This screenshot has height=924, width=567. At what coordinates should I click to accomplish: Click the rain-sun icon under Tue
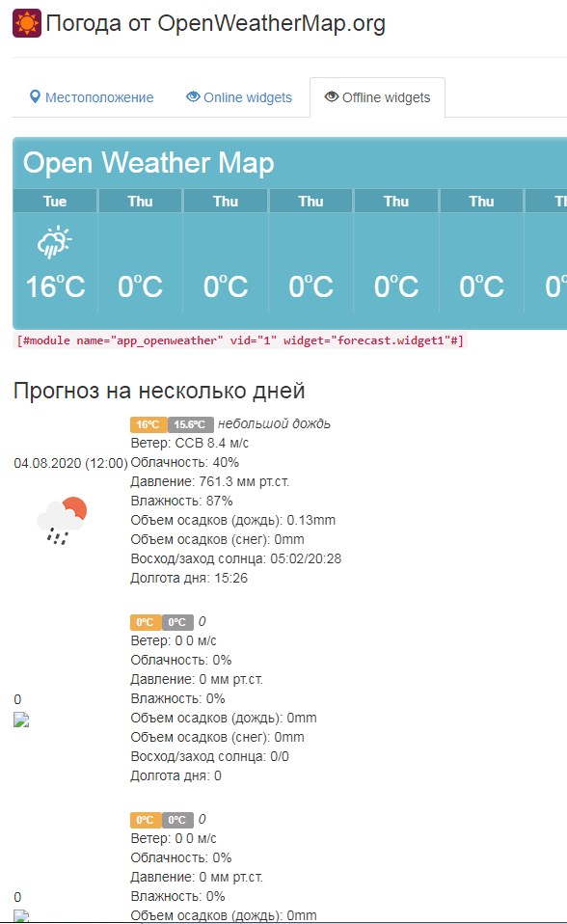54,241
